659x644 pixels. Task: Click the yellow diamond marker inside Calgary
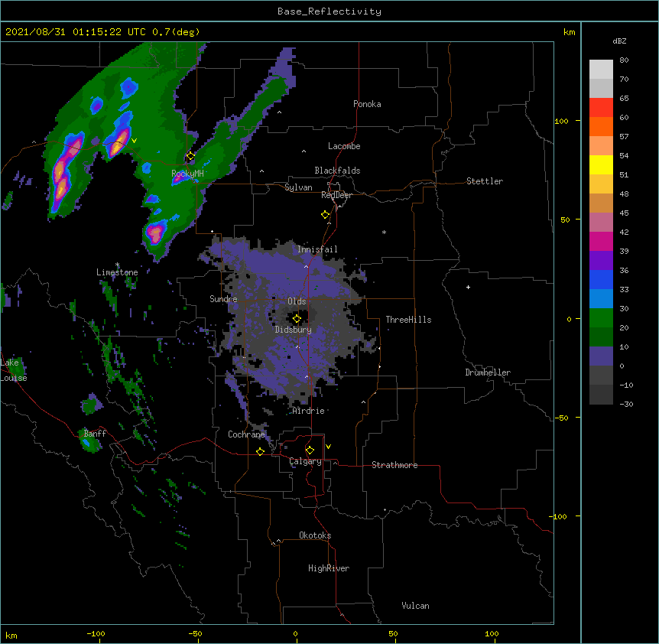click(310, 450)
